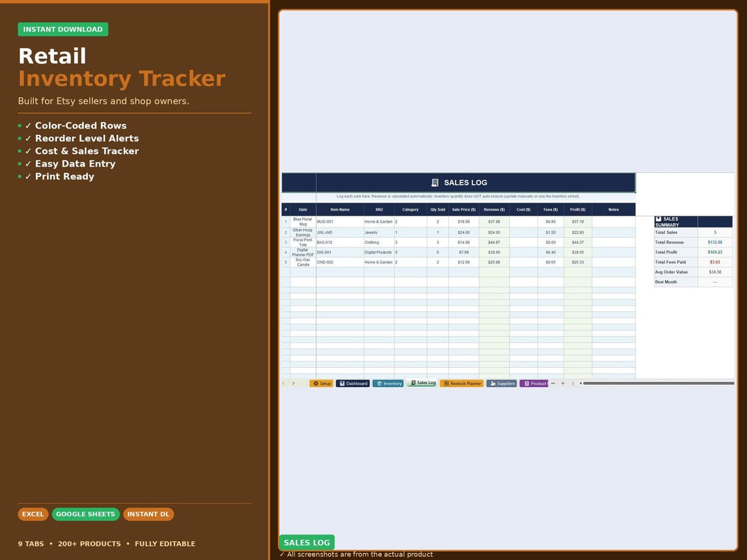Click the GOOGLE SHEETS pill badge
The height and width of the screenshot is (560, 747).
click(x=85, y=514)
